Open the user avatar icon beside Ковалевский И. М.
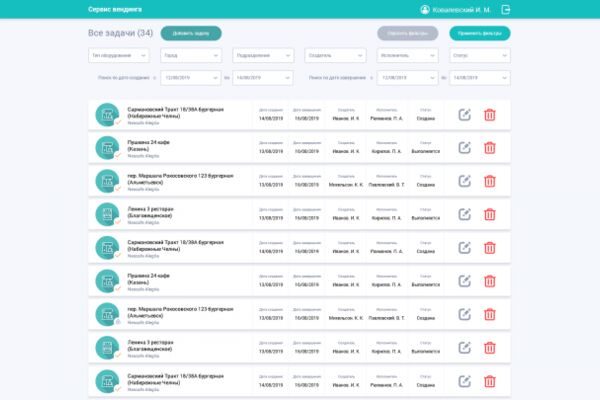600x400 pixels. click(x=425, y=10)
